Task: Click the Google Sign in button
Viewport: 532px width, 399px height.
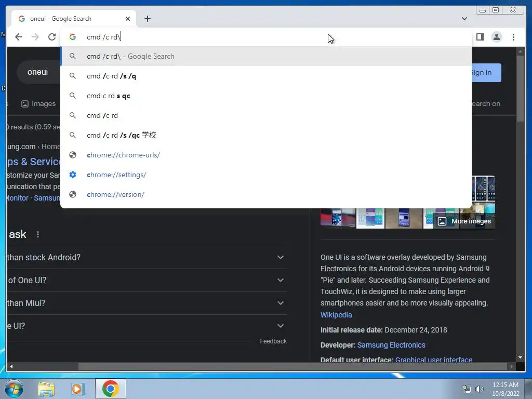Action: pyautogui.click(x=486, y=73)
